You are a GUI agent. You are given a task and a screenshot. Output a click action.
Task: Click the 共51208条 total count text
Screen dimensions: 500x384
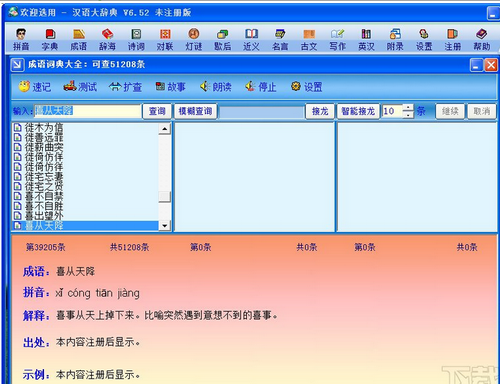pyautogui.click(x=130, y=247)
